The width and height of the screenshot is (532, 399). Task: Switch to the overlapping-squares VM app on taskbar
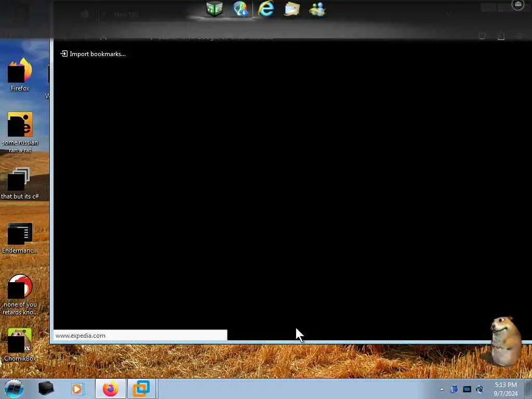(141, 389)
